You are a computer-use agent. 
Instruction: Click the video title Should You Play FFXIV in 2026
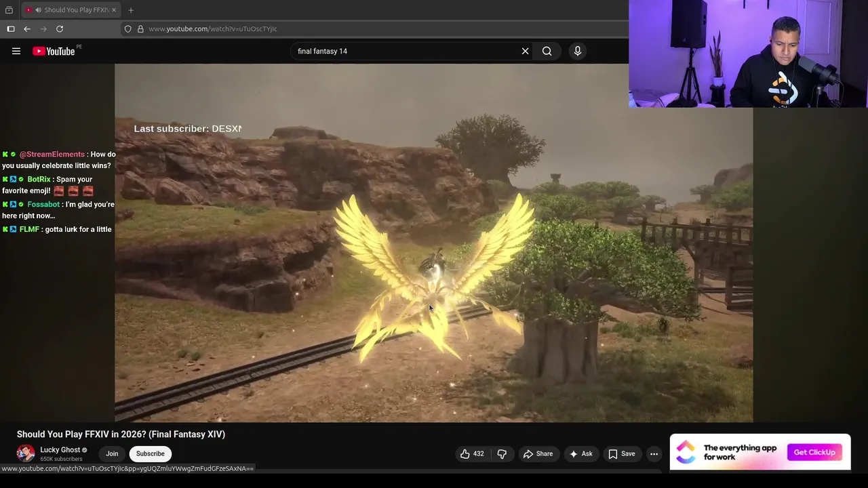[121, 434]
